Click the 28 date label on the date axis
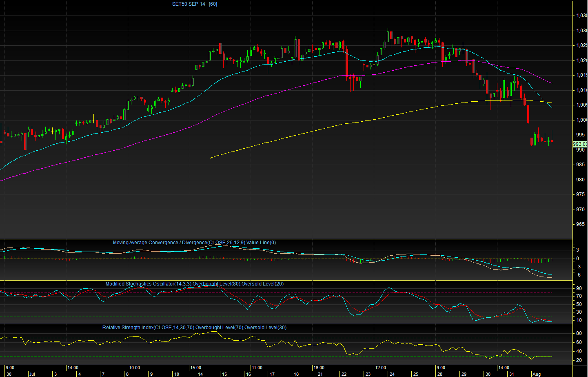Viewport: 588px width, 377px height. coord(440,375)
